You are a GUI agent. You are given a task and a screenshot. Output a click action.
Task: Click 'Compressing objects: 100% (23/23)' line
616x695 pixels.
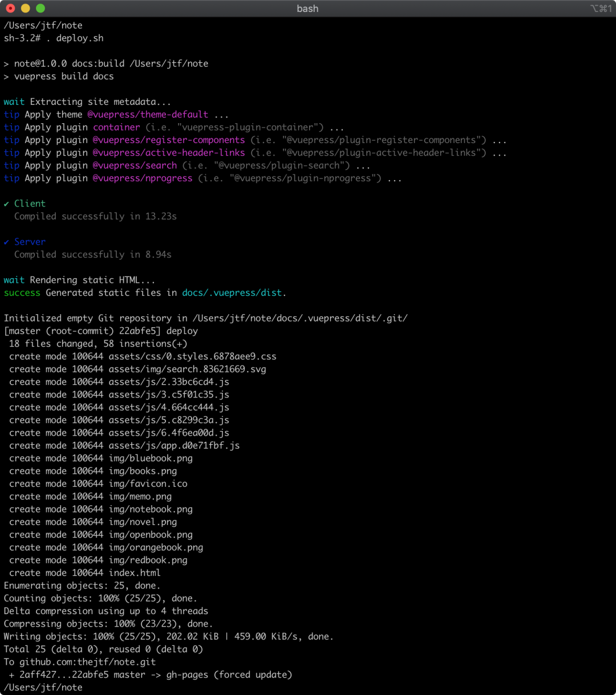click(x=108, y=624)
